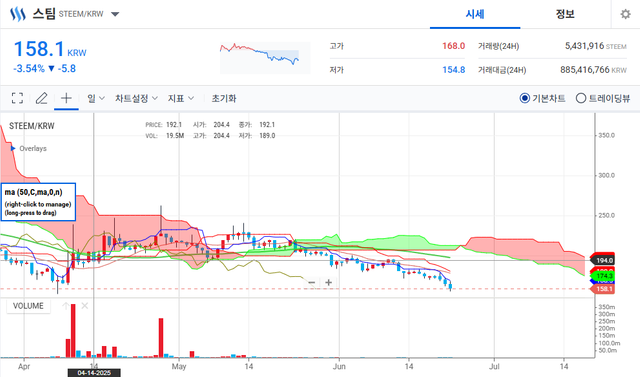Expand the Overlays triangle in the chart
Image resolution: width=640 pixels, height=377 pixels.
pos(13,148)
